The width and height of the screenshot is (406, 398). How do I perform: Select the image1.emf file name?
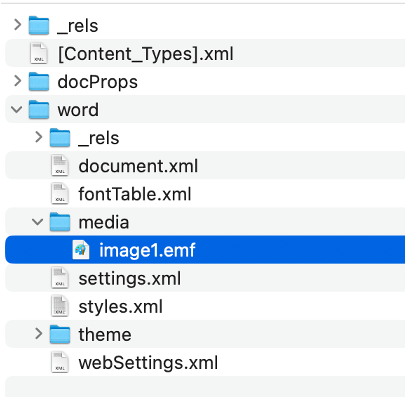147,250
